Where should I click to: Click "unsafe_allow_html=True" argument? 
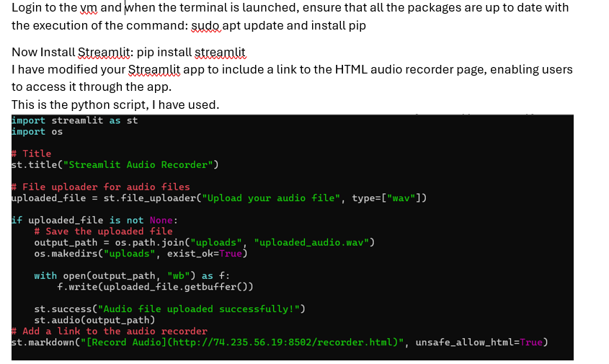(479, 342)
